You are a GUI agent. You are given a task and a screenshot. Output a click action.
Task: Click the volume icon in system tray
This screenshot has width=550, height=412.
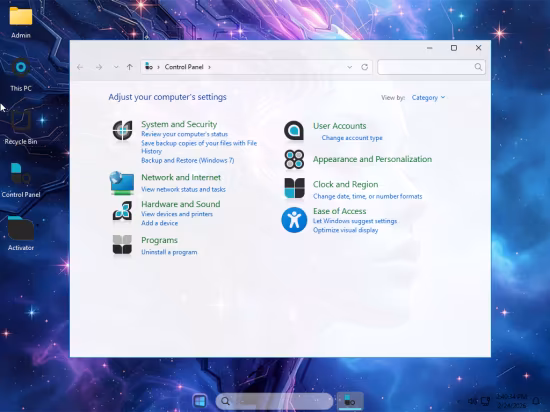coord(472,401)
